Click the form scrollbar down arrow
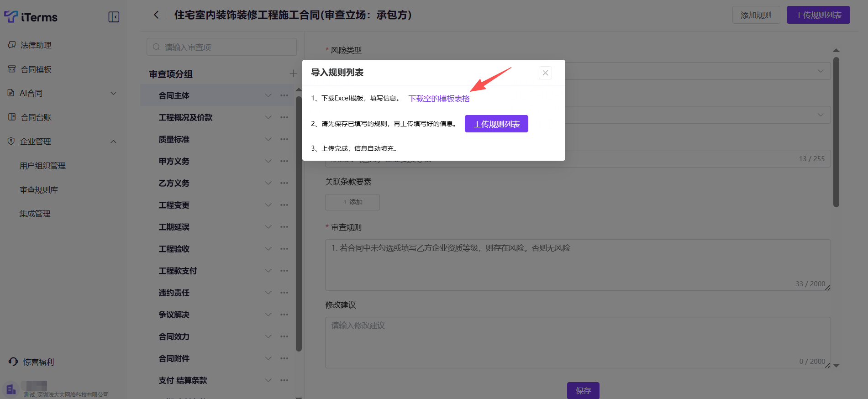 pyautogui.click(x=836, y=365)
